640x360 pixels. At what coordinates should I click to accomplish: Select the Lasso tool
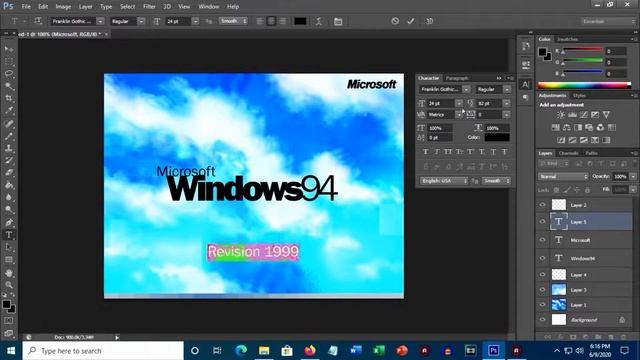(9, 74)
